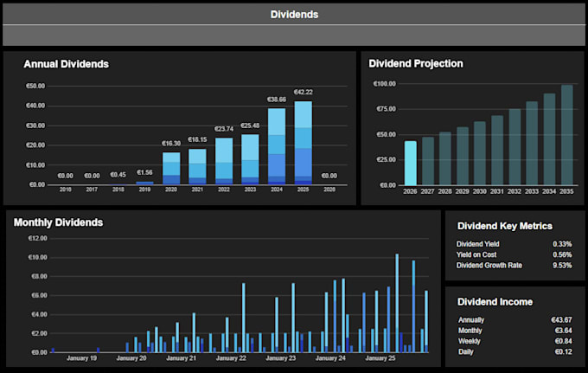Click the €16.30 bar label

[x=171, y=144]
